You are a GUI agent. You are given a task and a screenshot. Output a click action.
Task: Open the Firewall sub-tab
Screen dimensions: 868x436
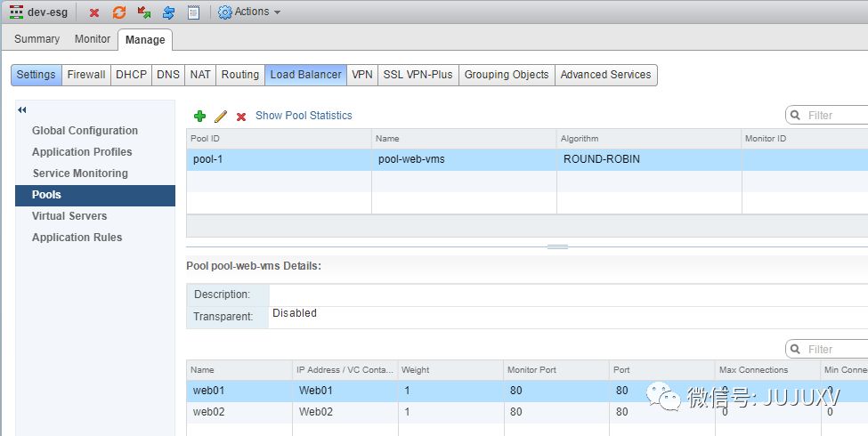point(86,75)
